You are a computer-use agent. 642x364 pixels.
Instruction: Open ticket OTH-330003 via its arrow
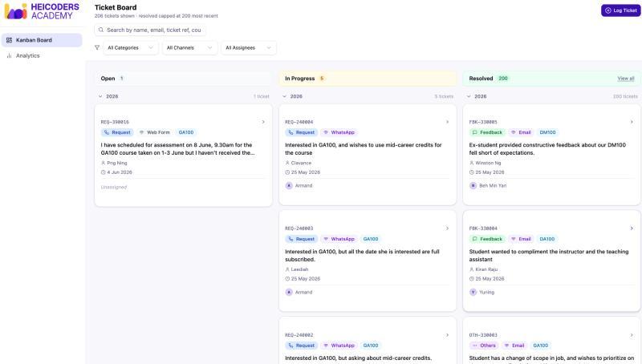(x=632, y=335)
